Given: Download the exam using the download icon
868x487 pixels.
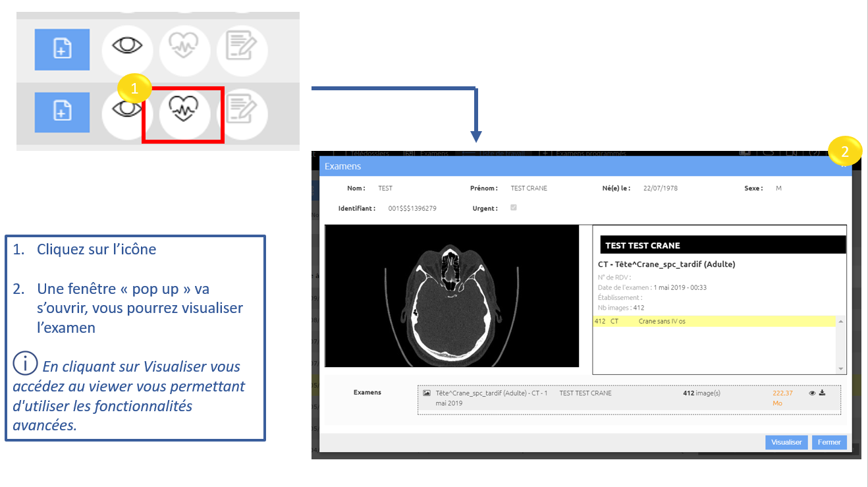Looking at the screenshot, I should click(822, 393).
